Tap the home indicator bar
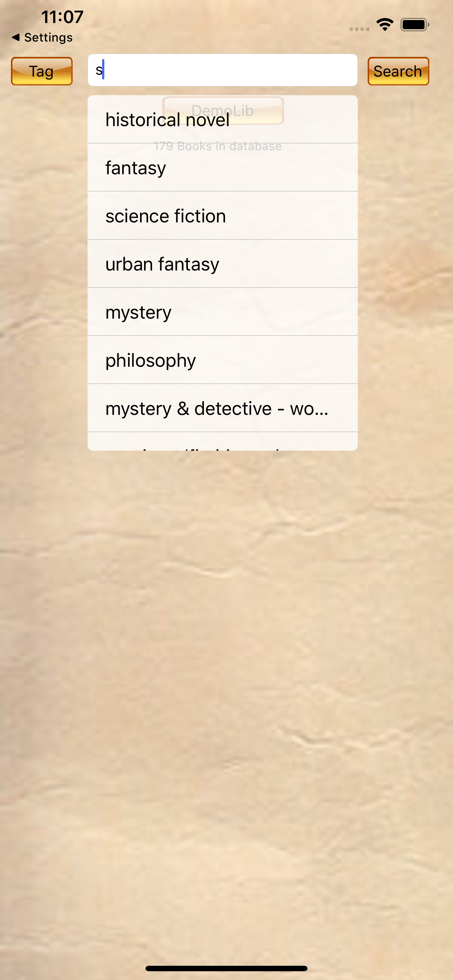 pyautogui.click(x=226, y=968)
